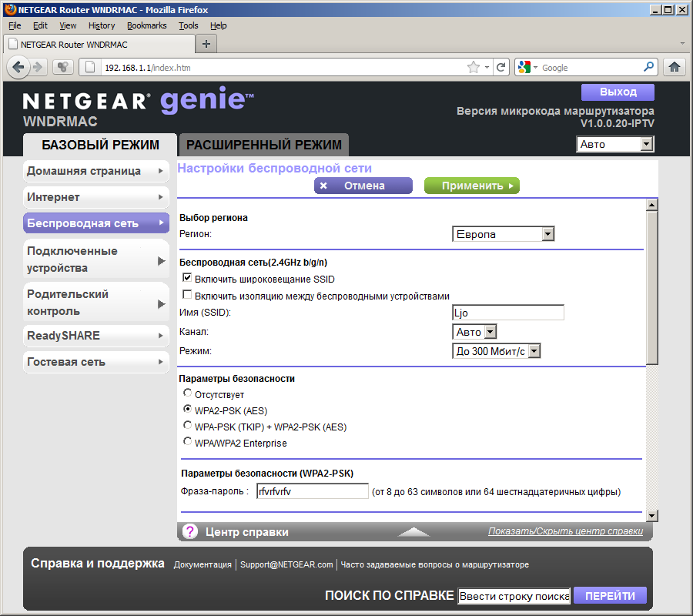Open the 'Канал' Авто dropdown
Image resolution: width=693 pixels, height=616 pixels.
click(474, 332)
